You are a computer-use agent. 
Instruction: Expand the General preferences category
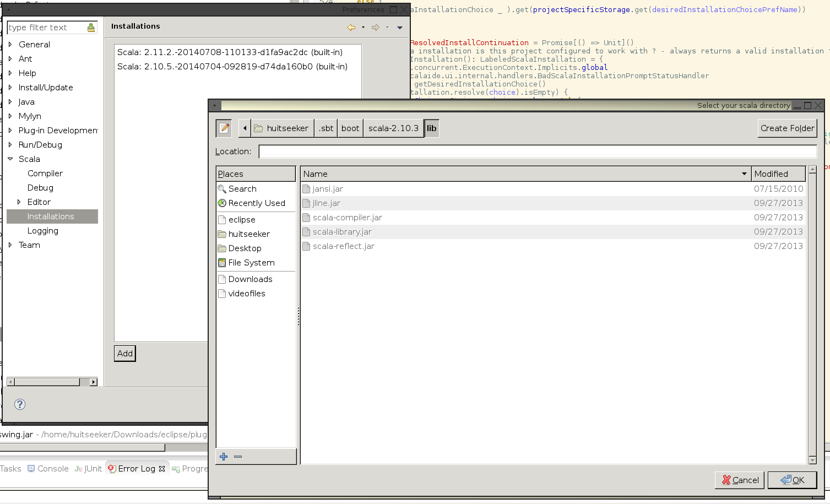point(10,45)
